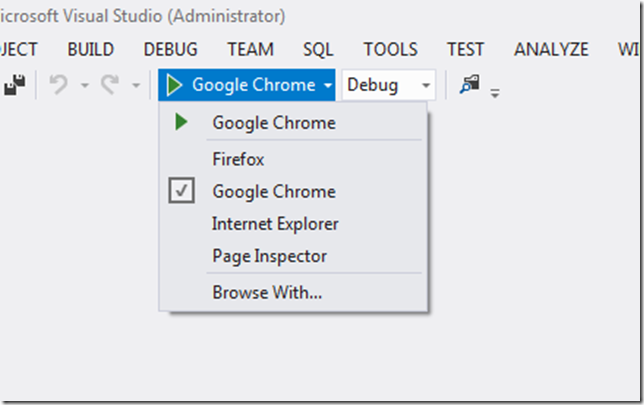Open the TEAM menu
The width and height of the screenshot is (644, 405).
(x=250, y=49)
